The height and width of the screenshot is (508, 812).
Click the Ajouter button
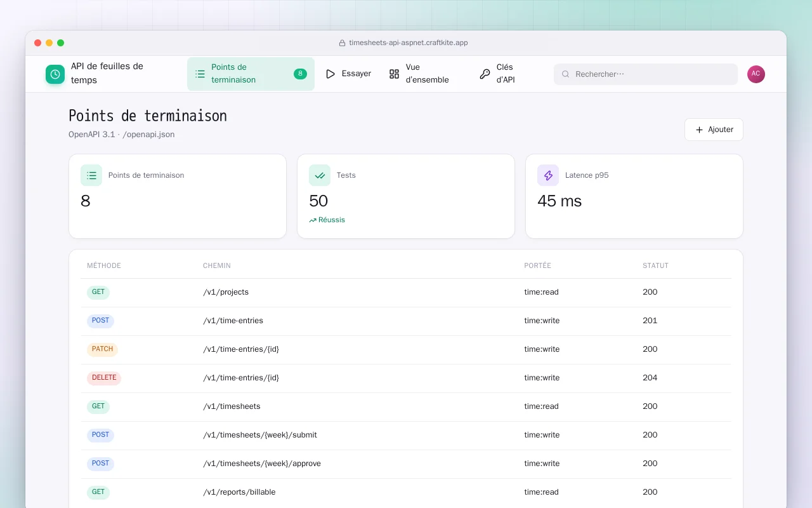click(714, 130)
